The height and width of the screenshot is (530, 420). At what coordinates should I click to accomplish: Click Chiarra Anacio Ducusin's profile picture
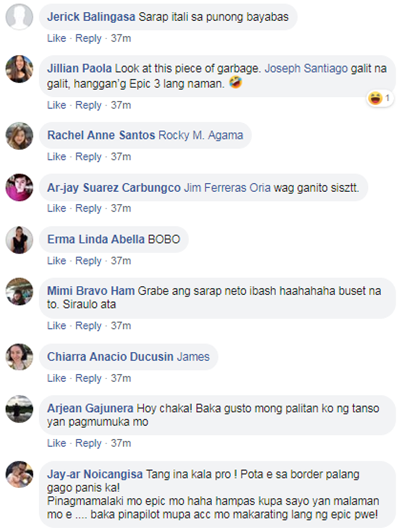(x=19, y=357)
